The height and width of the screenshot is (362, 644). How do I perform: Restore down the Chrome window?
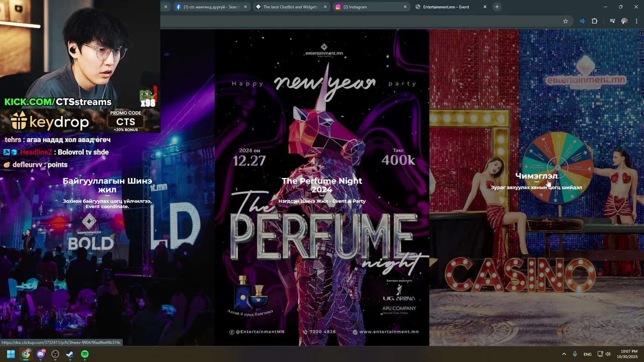620,7
